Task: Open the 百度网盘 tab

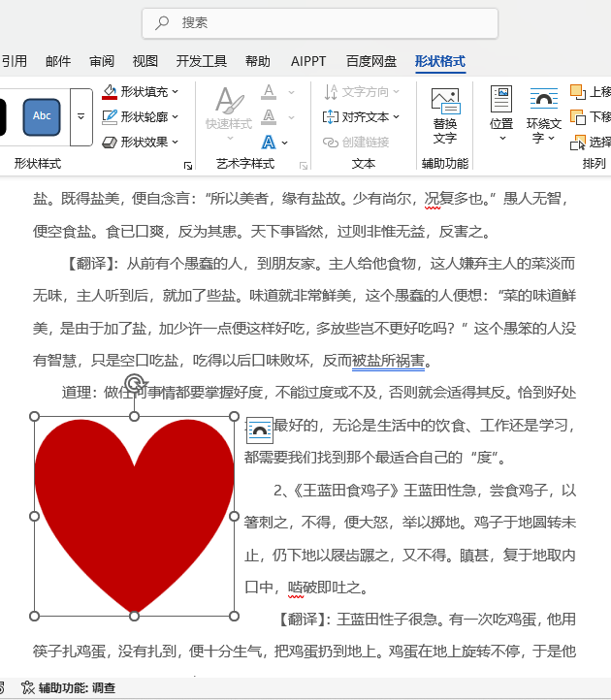Action: 371,61
